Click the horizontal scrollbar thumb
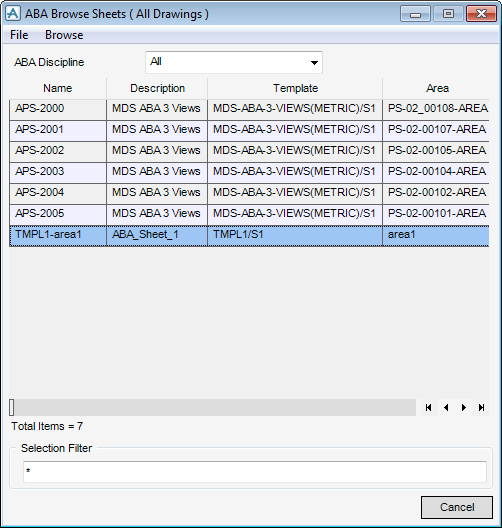 click(x=12, y=407)
